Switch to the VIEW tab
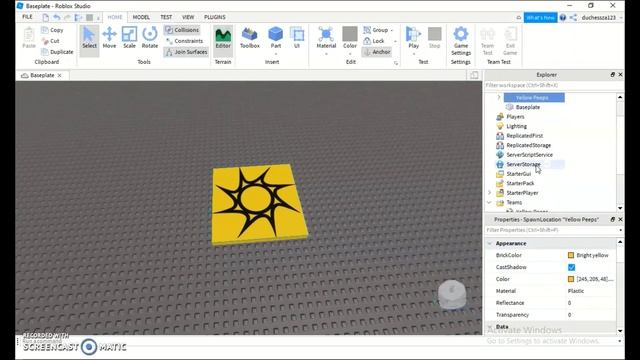 point(188,17)
